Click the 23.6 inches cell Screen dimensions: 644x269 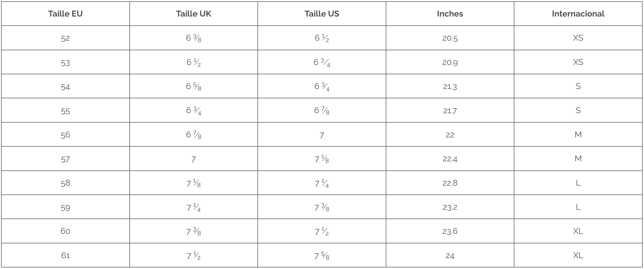[x=450, y=231]
